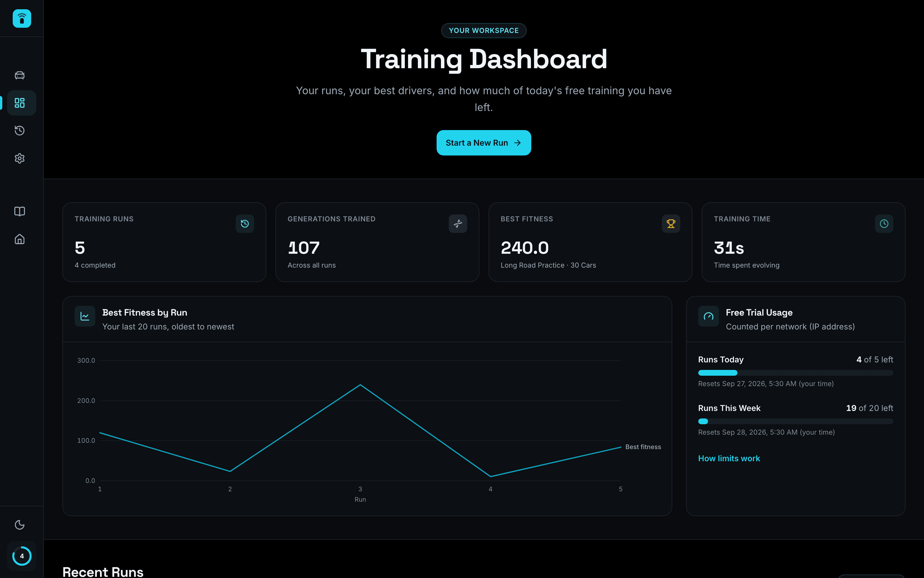Click the Training Runs history icon
Viewport: 924px width, 578px height.
245,224
